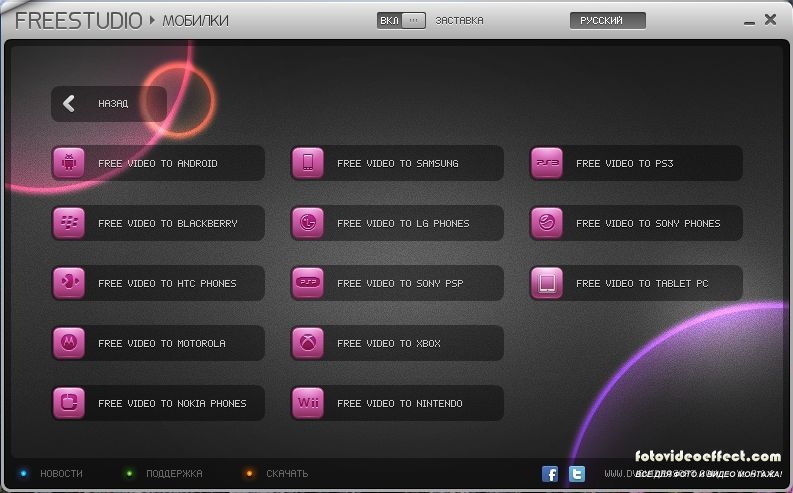Toggle the ВКЛ screensaver switch
Screen dimensions: 793x493
(401, 21)
